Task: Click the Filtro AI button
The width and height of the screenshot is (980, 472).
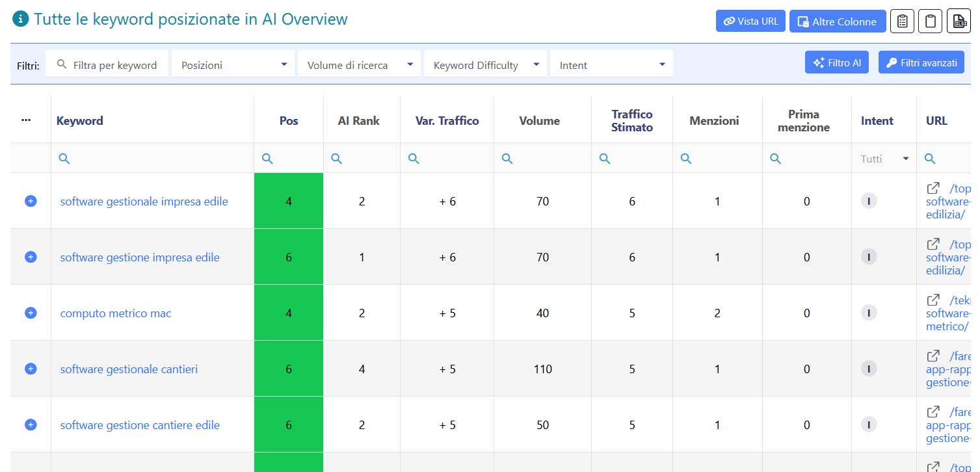Action: coord(836,62)
